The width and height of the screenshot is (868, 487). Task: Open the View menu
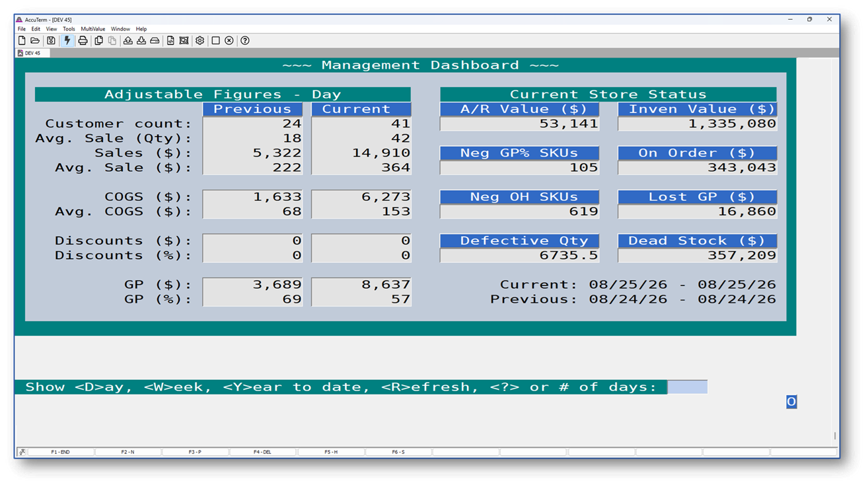pos(52,29)
